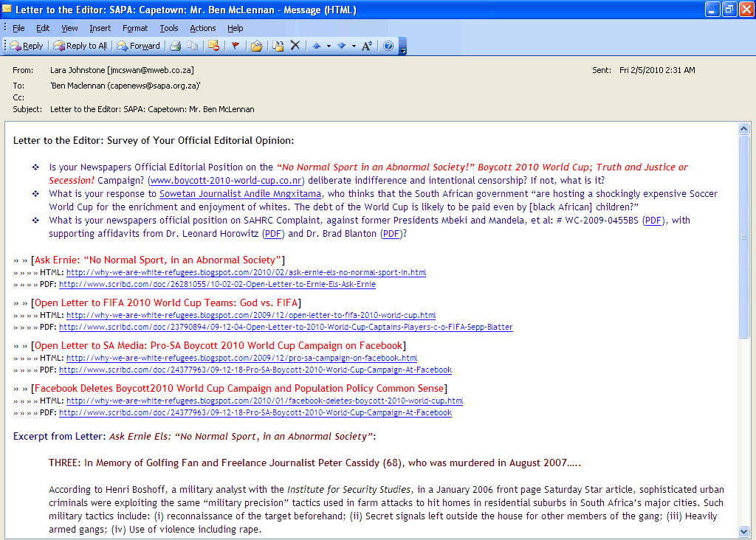
Task: Open the Edit menu
Action: click(x=43, y=28)
